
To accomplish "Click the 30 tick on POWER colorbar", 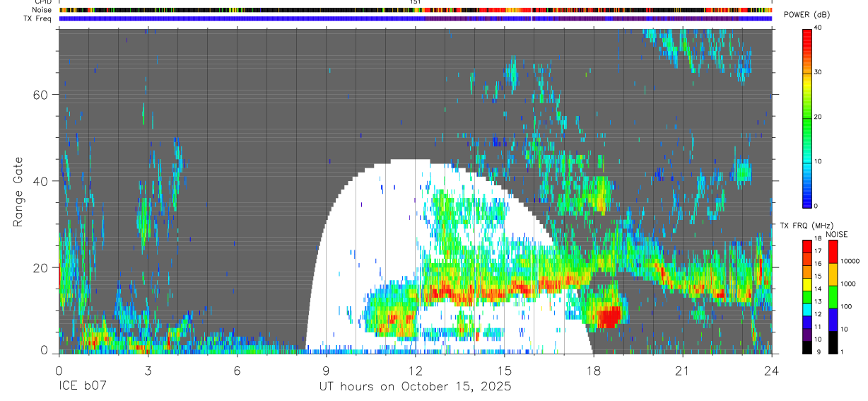I will pos(819,72).
